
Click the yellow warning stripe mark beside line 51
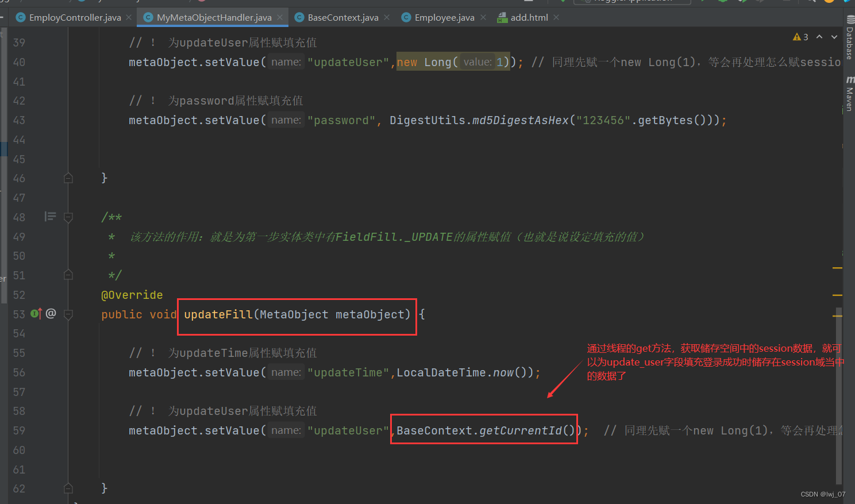837,268
